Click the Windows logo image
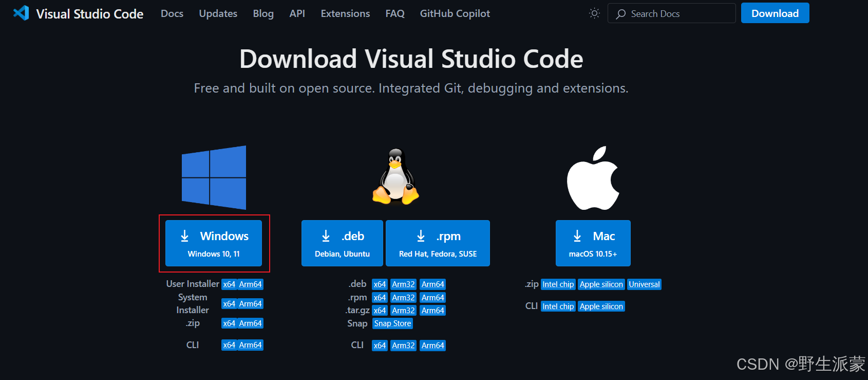Screen dimensions: 868x380 (214, 177)
